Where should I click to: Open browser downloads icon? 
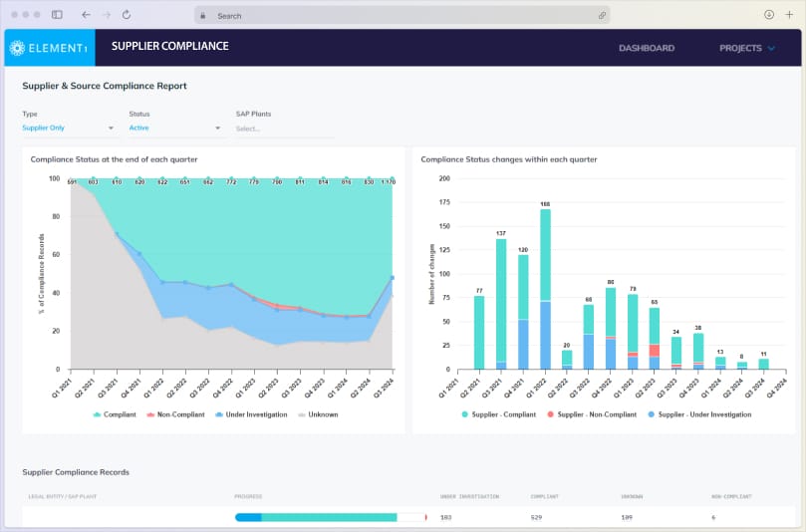tap(769, 15)
